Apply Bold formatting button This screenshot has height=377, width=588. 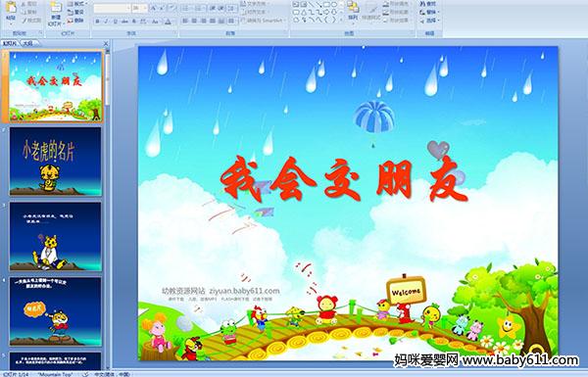pos(97,22)
